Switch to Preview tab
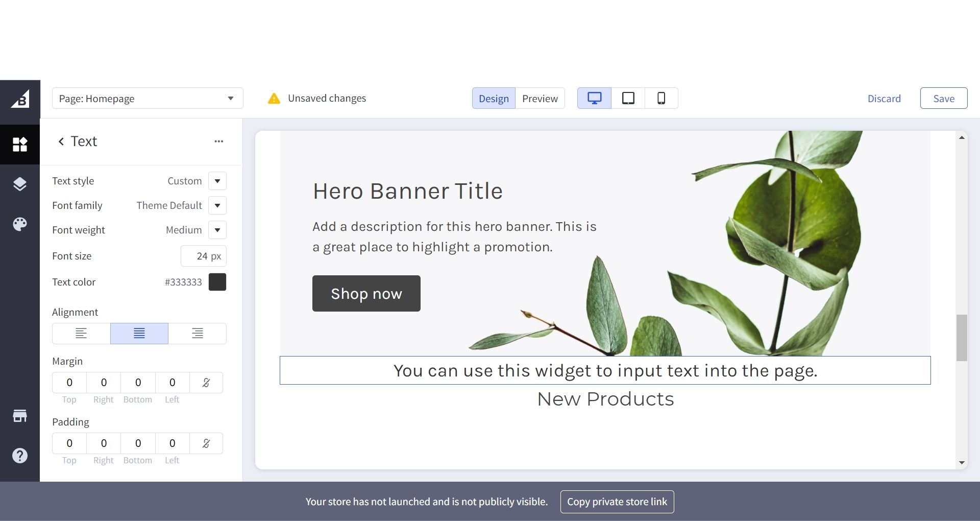This screenshot has height=521, width=980. [x=540, y=99]
